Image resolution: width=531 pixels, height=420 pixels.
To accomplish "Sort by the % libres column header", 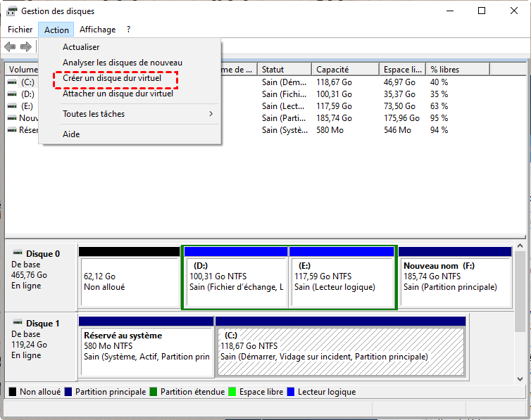I will [x=458, y=70].
